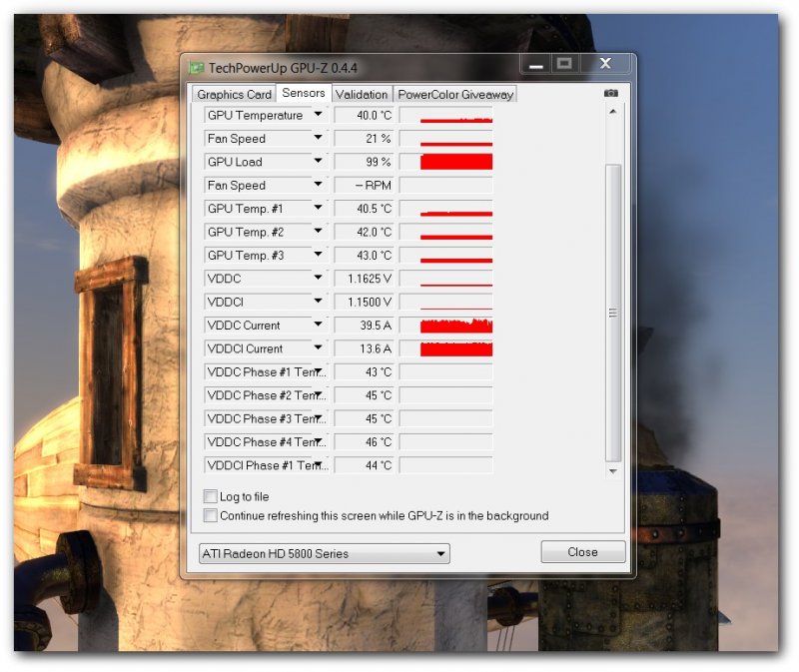Click the GPU Temperature history graph
Image resolution: width=799 pixels, height=672 pixels.
pos(445,115)
